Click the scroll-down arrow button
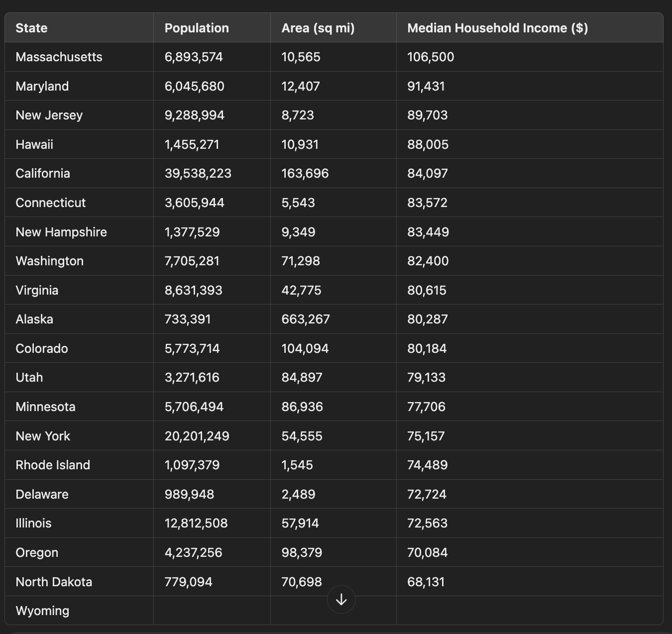Image resolution: width=672 pixels, height=634 pixels. click(341, 600)
